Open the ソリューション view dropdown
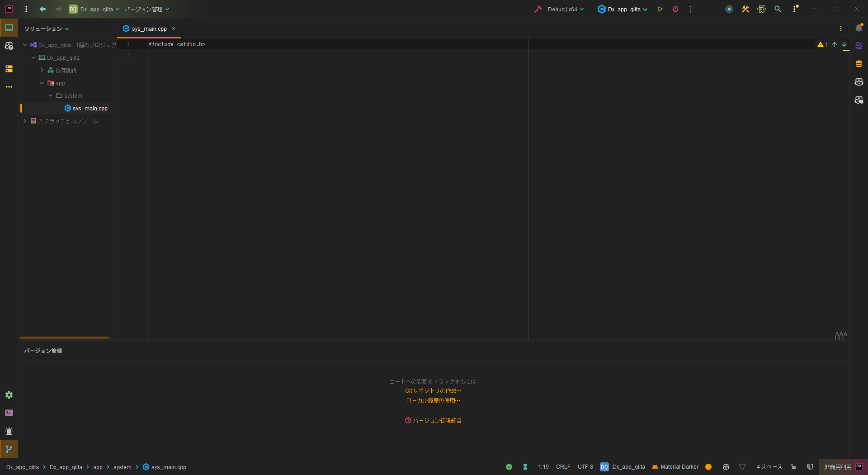Screen dimensions: 868x475 point(46,28)
